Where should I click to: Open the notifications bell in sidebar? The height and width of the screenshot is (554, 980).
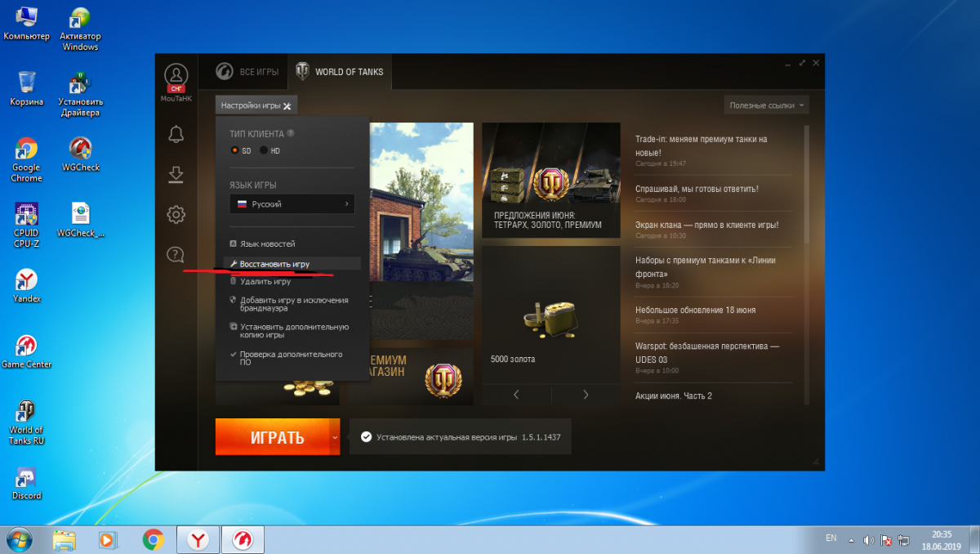tap(176, 135)
